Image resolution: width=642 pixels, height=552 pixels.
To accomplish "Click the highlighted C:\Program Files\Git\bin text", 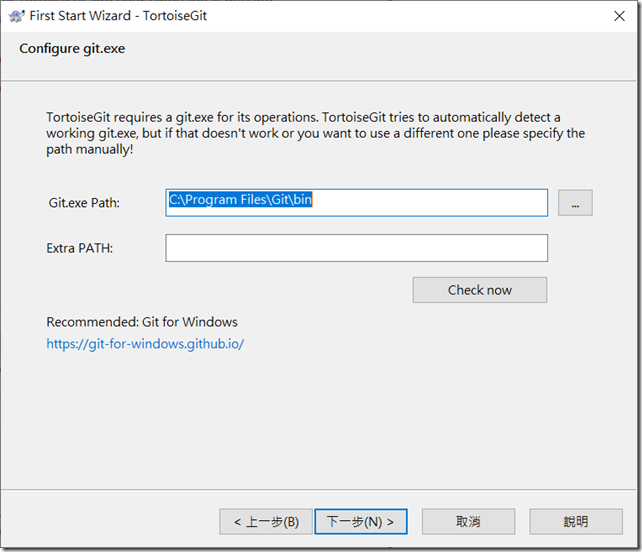I will (x=240, y=199).
